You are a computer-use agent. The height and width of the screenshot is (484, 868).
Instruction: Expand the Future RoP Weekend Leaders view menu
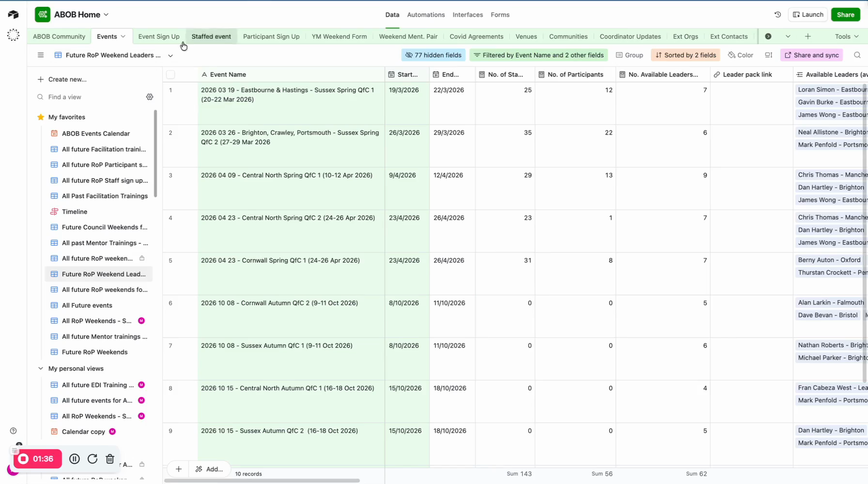tap(170, 56)
